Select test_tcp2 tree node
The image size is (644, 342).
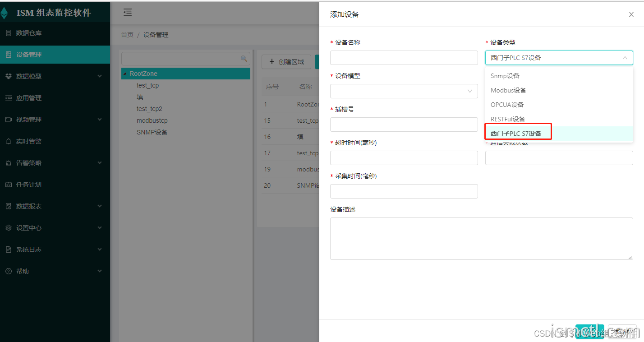149,109
